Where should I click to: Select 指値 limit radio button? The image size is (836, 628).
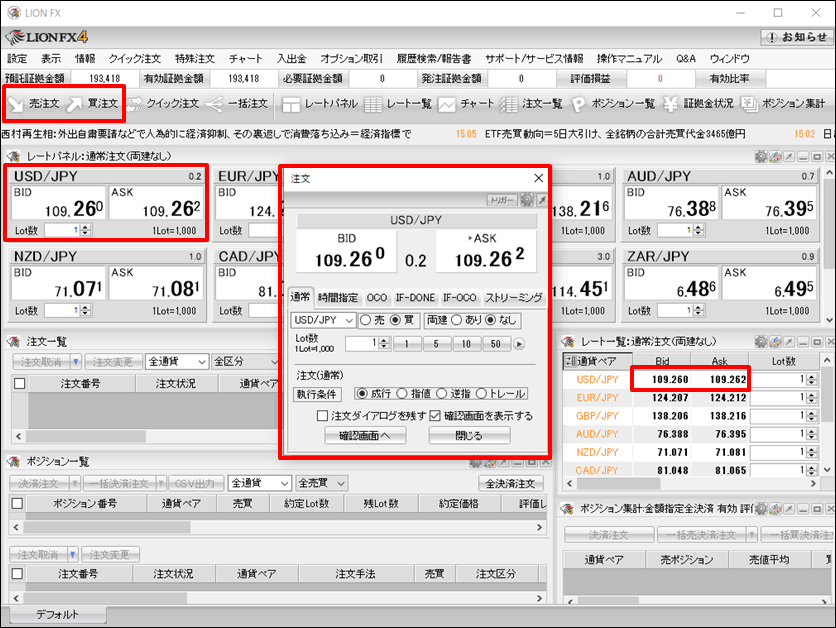pos(402,393)
